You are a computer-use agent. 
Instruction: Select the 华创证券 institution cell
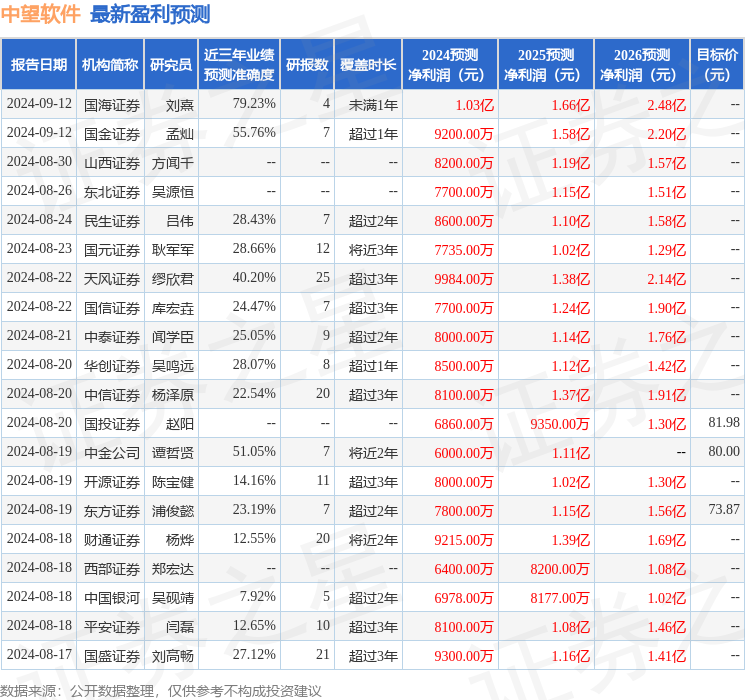click(112, 366)
